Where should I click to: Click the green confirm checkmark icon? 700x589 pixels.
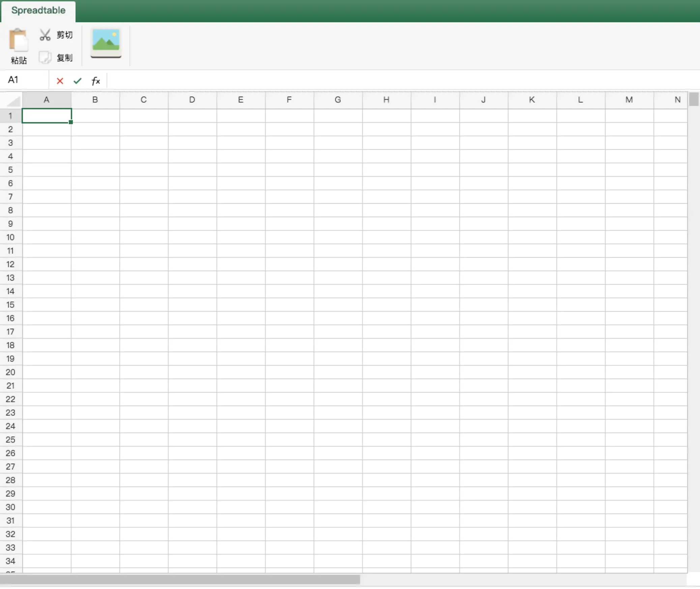(78, 81)
